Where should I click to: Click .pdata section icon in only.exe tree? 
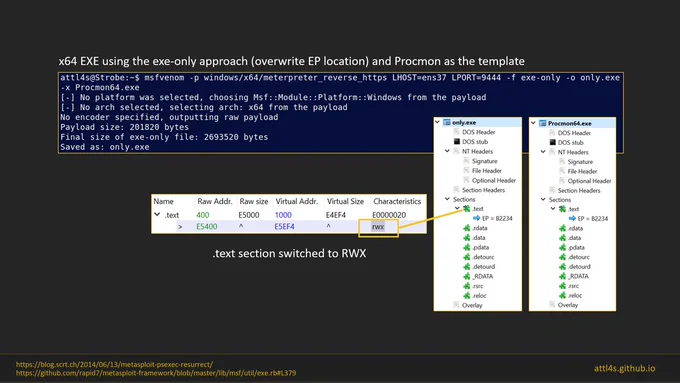click(x=467, y=247)
